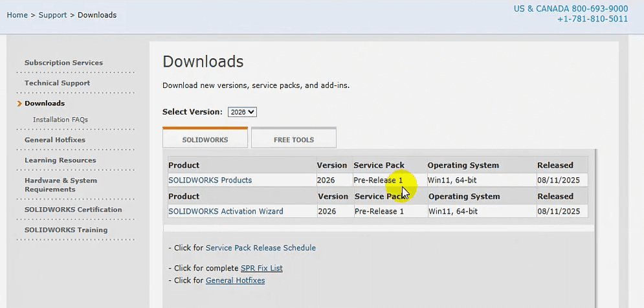Click Pre-Release 1 in Activation Wizard row
The image size is (644, 308).
tap(379, 211)
